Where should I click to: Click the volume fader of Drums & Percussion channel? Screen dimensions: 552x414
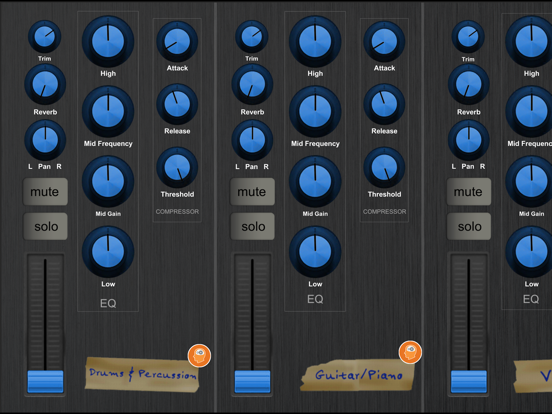45,381
